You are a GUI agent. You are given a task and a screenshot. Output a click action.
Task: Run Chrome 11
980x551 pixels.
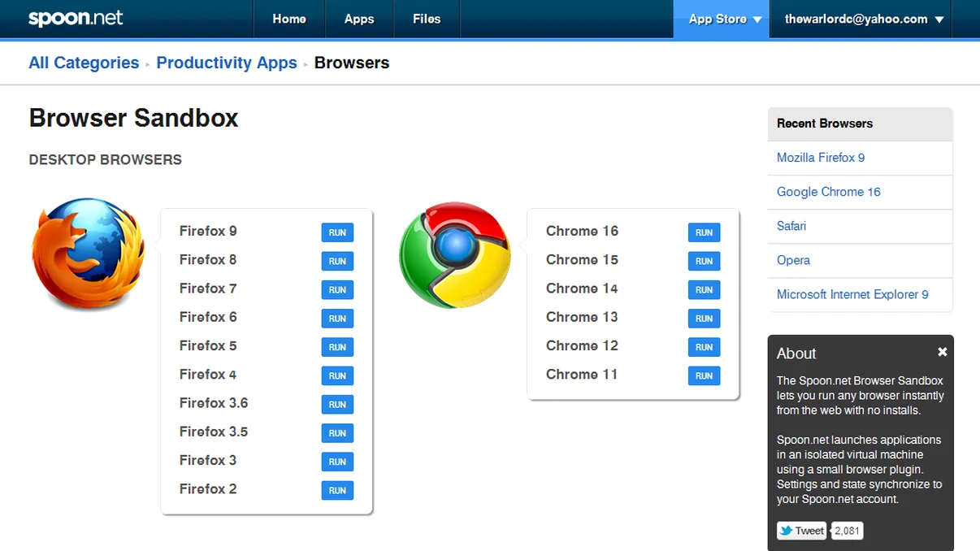click(x=704, y=375)
